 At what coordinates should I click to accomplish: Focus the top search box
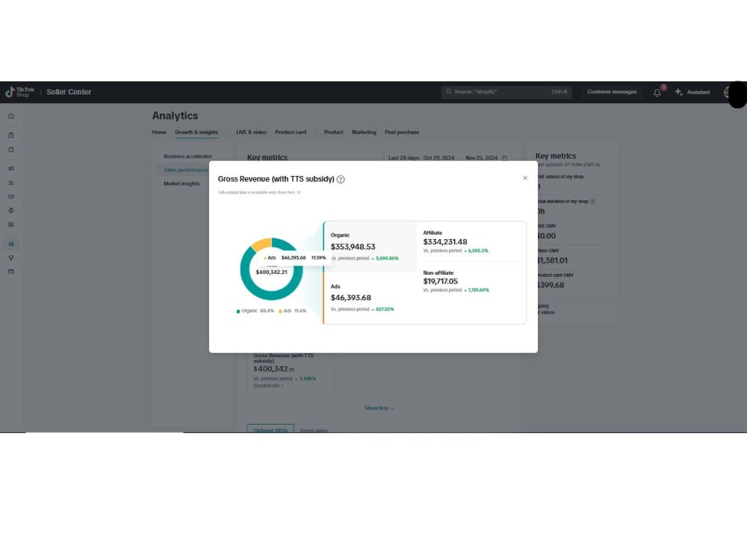click(506, 91)
